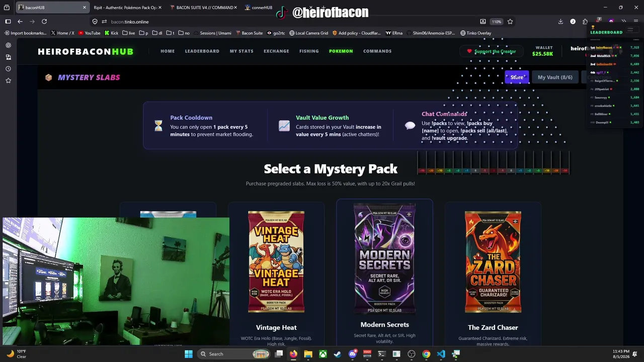Open the COMMANDS nav item

[x=377, y=51]
